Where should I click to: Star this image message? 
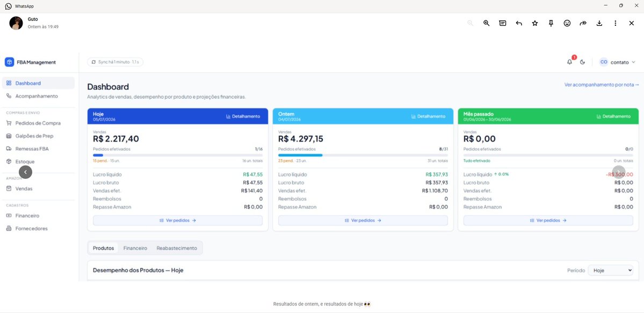tap(535, 24)
